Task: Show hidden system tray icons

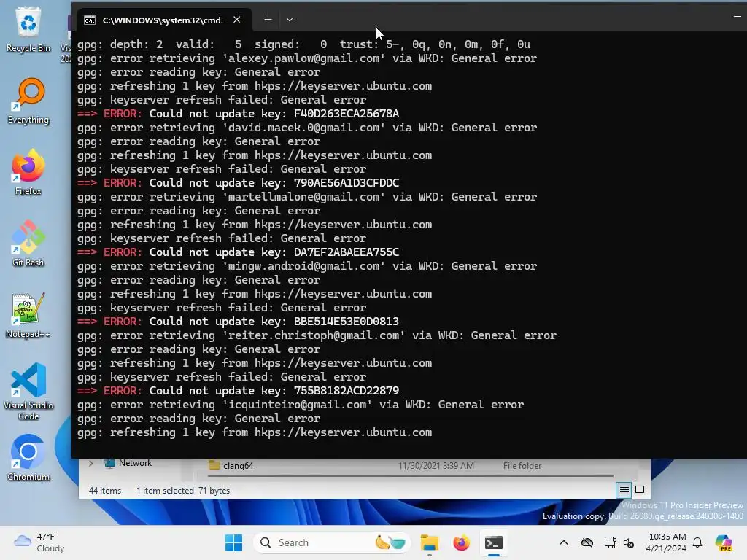Action: [x=564, y=542]
